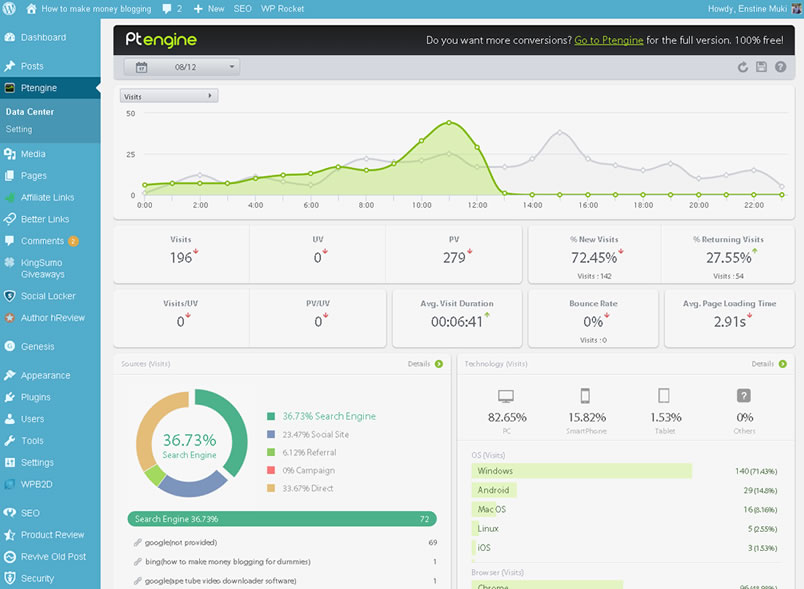Viewport: 804px width, 589px height.
Task: Click the blue Social Site legend swatch
Action: click(271, 434)
